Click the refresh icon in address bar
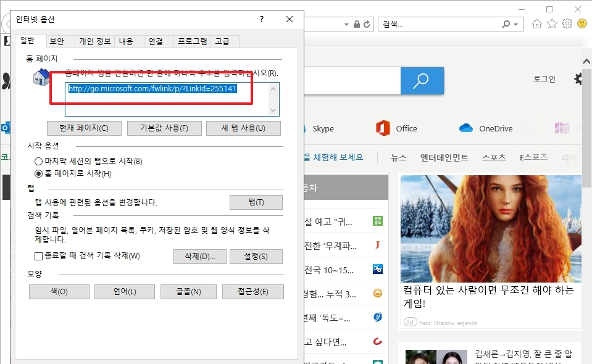This screenshot has width=592, height=364. click(367, 25)
